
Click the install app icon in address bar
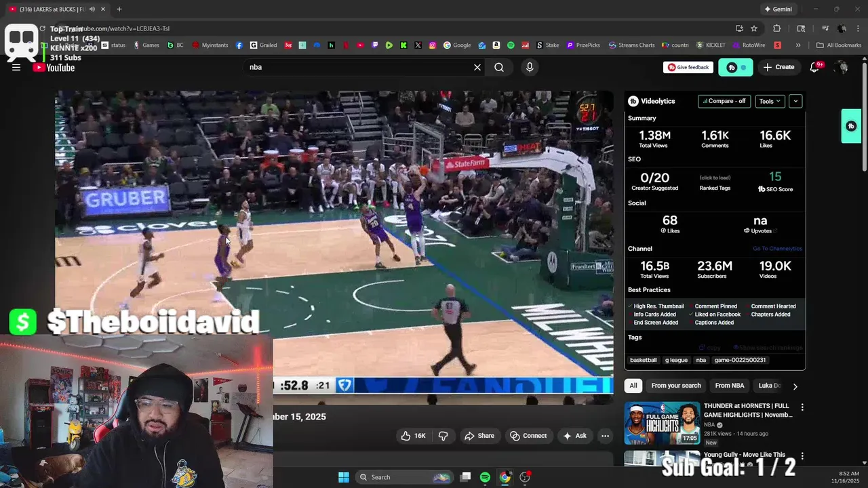click(739, 28)
